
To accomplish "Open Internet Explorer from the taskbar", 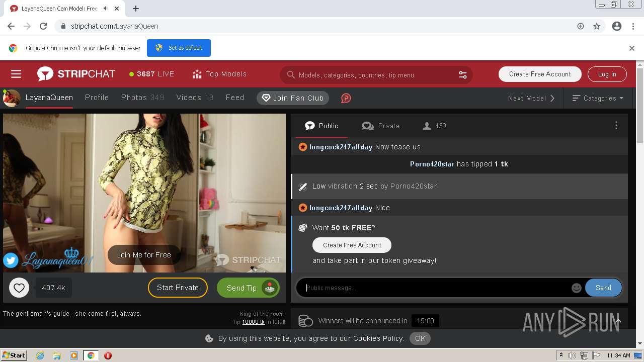I will [x=40, y=355].
